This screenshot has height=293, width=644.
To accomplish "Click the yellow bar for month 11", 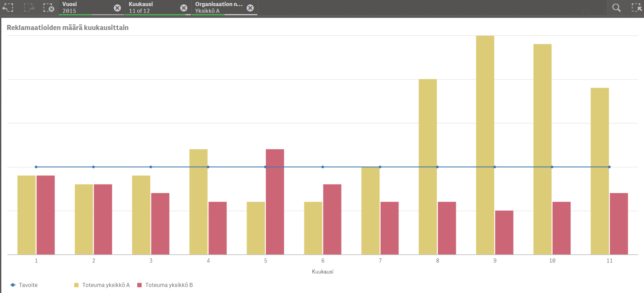I will [x=600, y=171].
